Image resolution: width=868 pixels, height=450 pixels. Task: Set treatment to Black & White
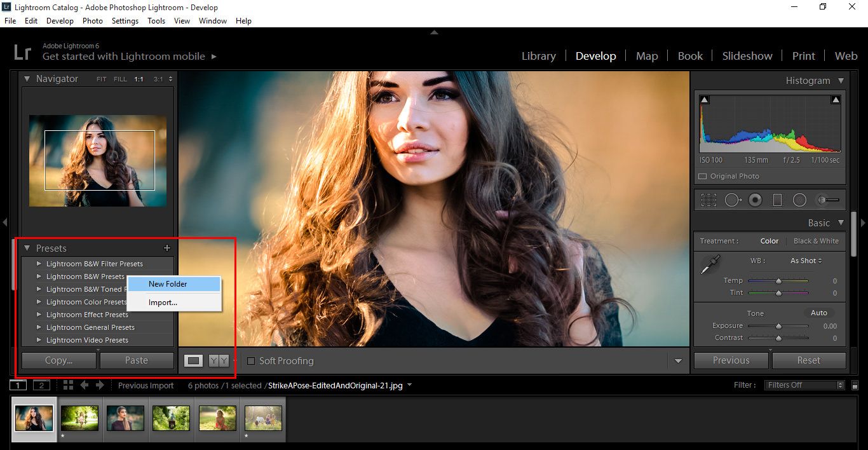(816, 241)
